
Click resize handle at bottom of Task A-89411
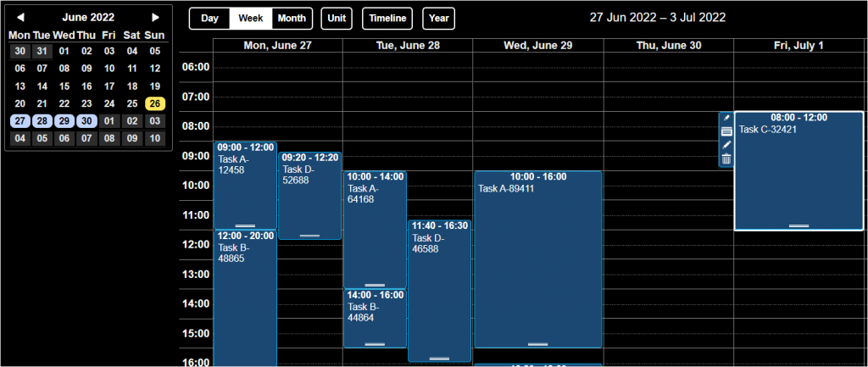537,344
